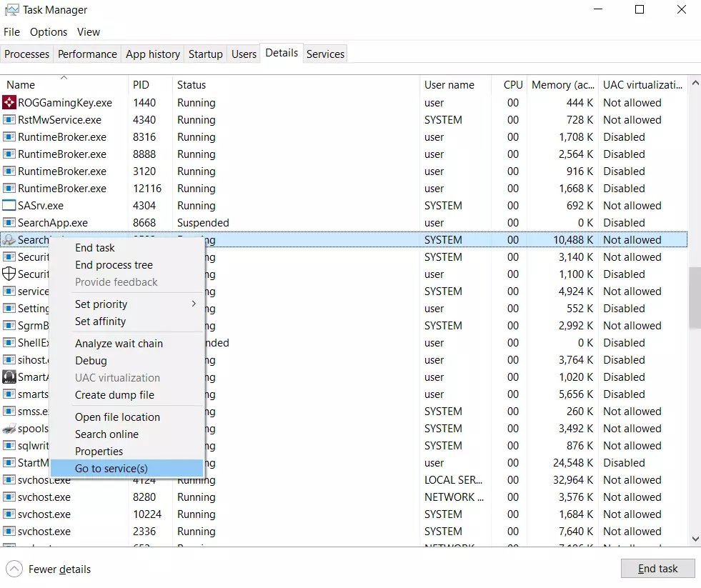Switch to the Performance tab
The width and height of the screenshot is (701, 588).
pos(87,54)
